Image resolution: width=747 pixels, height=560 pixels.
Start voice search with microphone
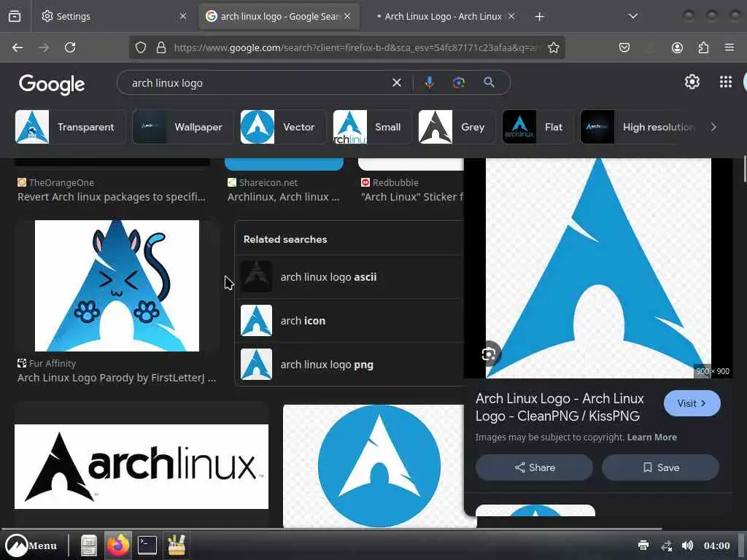pyautogui.click(x=429, y=83)
